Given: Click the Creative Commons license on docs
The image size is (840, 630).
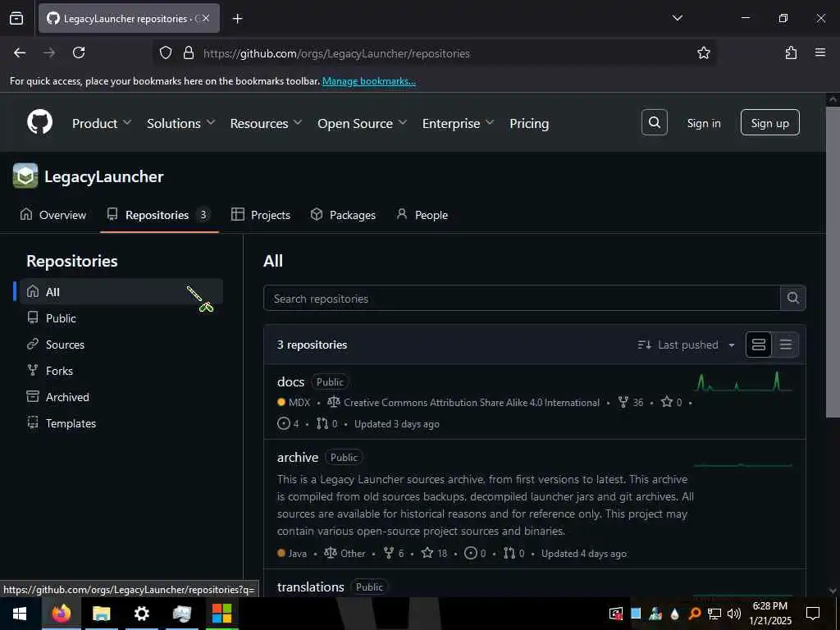Looking at the screenshot, I should click(x=463, y=402).
